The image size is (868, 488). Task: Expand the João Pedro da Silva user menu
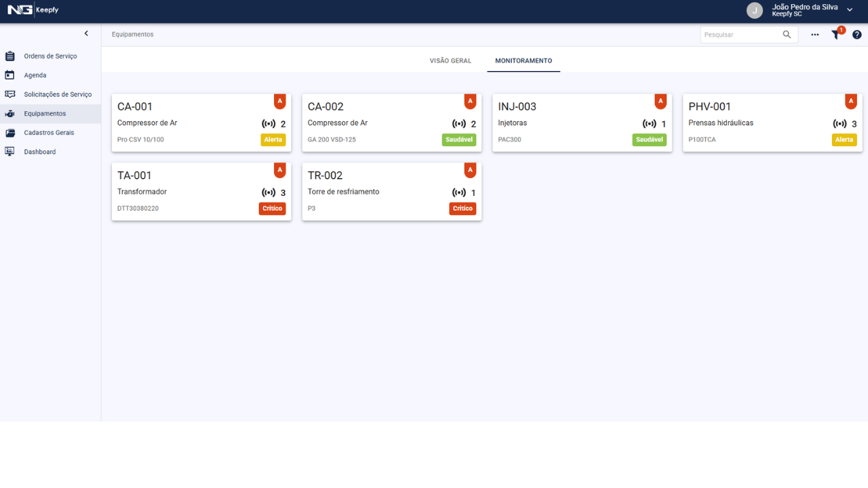coord(850,10)
